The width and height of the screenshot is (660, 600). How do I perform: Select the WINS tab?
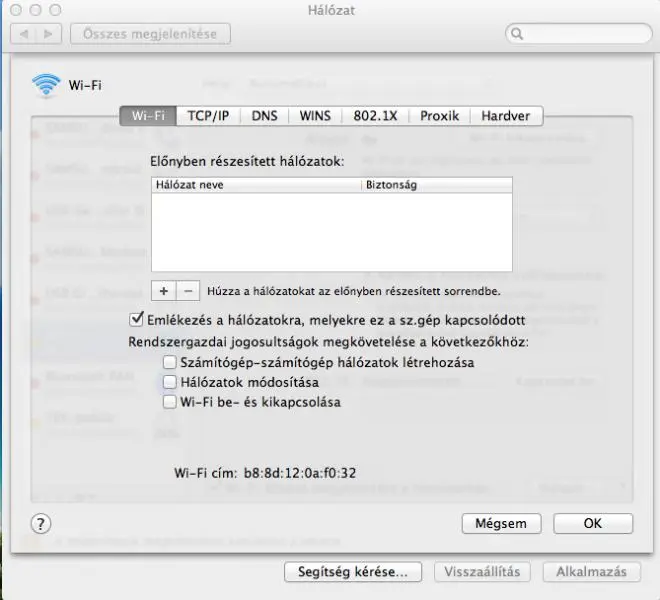(x=315, y=116)
